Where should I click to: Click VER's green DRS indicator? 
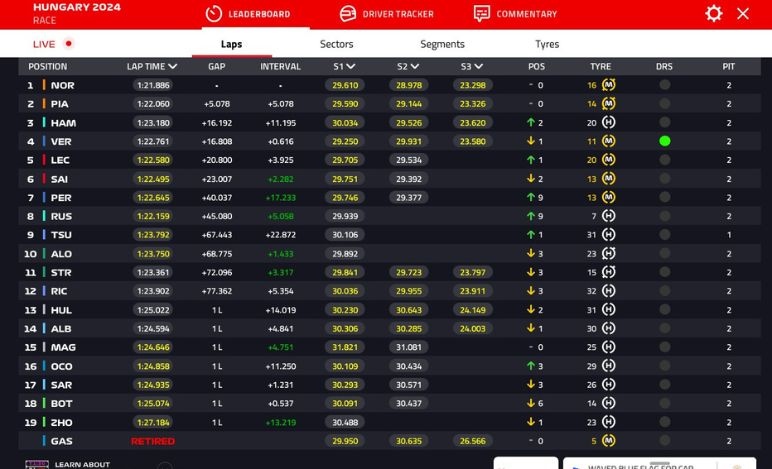[x=664, y=141]
